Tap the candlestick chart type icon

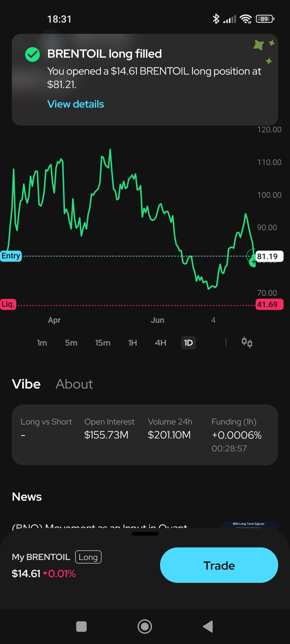[247, 342]
